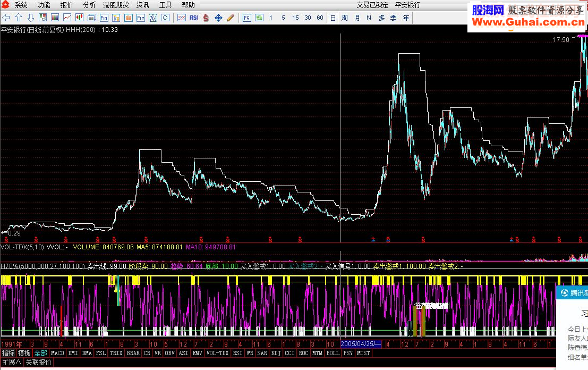
Task: Switch to the candlestick K-line chart icon
Action: tap(80, 18)
